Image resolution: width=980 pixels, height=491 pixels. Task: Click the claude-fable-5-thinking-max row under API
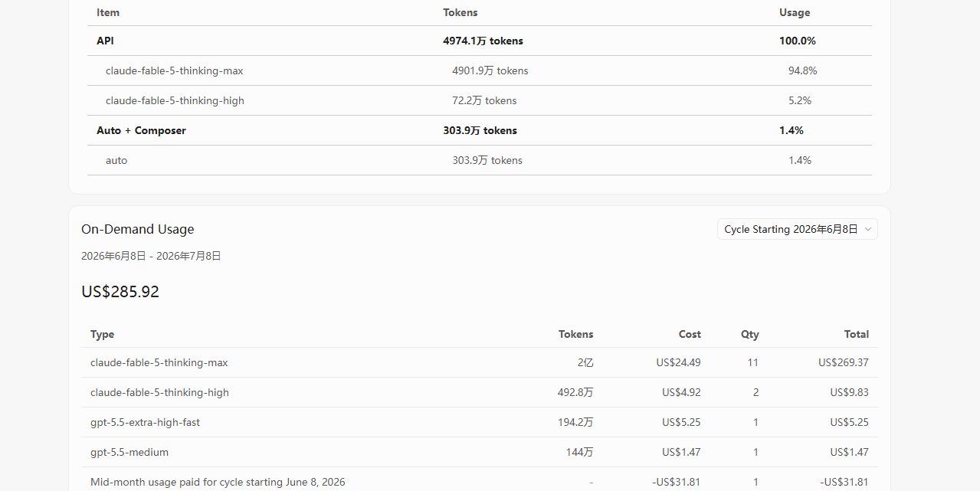point(480,70)
